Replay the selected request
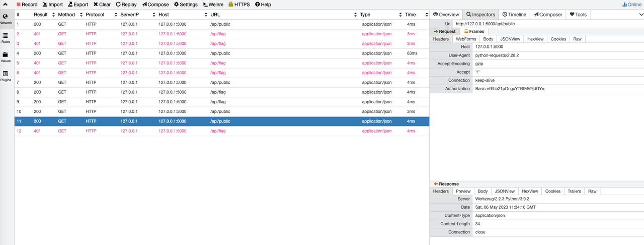The image size is (644, 245). click(x=126, y=5)
